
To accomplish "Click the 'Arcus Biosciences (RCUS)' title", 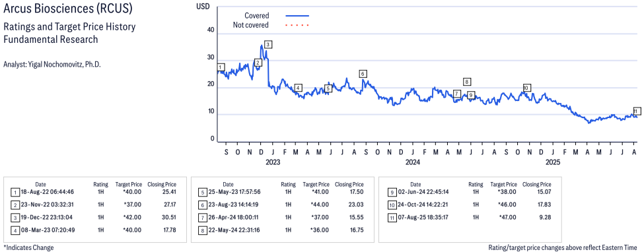I will 68,9.
